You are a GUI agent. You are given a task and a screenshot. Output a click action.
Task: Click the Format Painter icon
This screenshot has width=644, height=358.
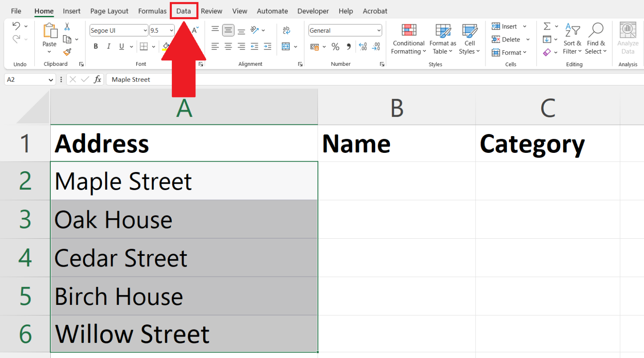click(67, 51)
